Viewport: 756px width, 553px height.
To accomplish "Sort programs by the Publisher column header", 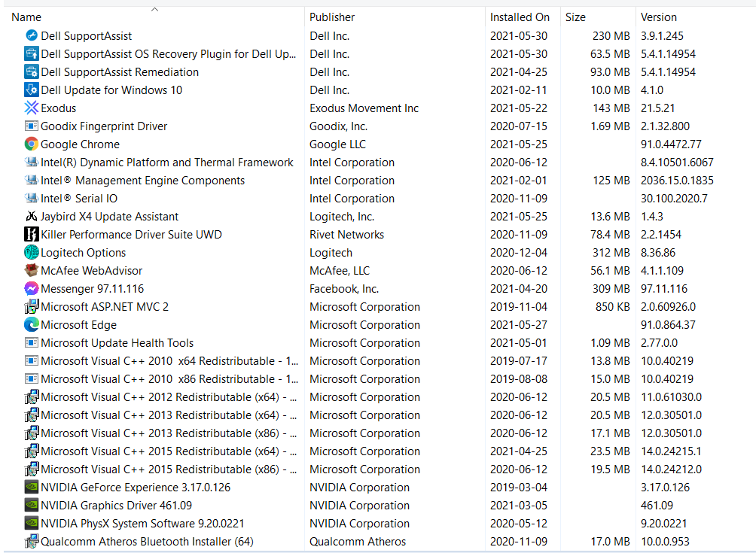I will coord(332,17).
